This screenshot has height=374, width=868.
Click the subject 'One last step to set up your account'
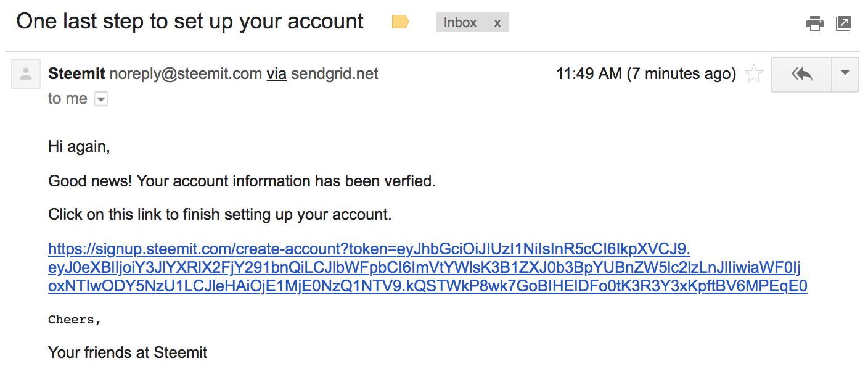[x=190, y=22]
